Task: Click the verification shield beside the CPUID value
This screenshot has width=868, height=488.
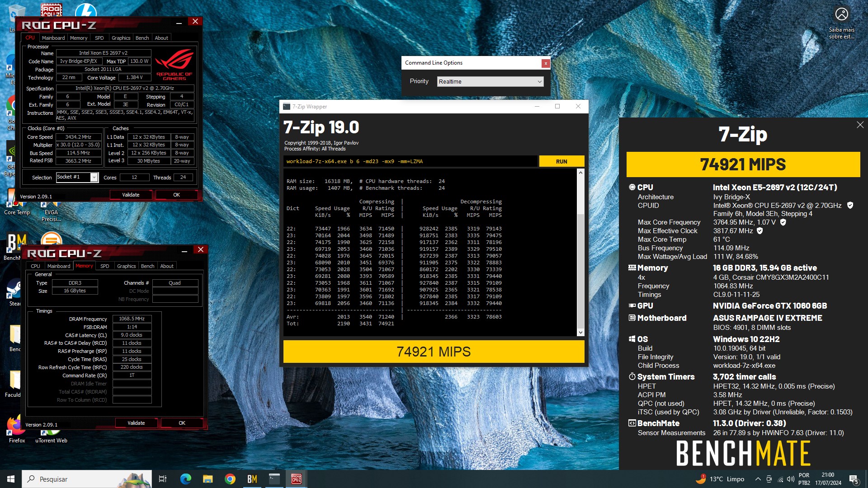Action: coord(850,205)
